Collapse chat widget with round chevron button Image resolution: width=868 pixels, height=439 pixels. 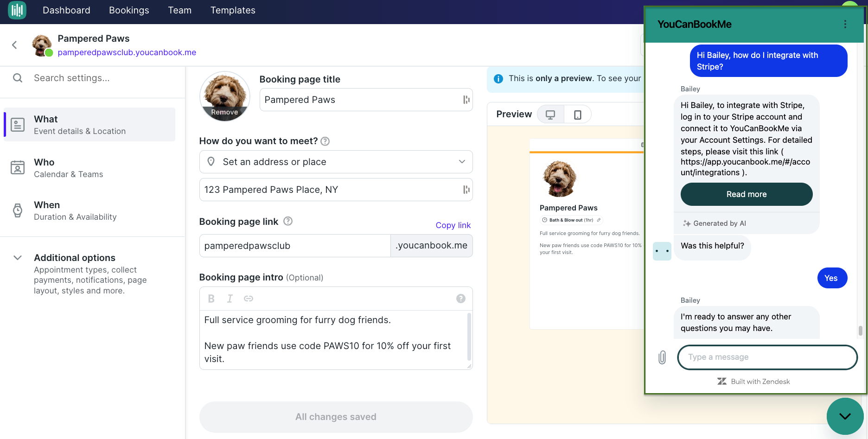click(x=845, y=416)
